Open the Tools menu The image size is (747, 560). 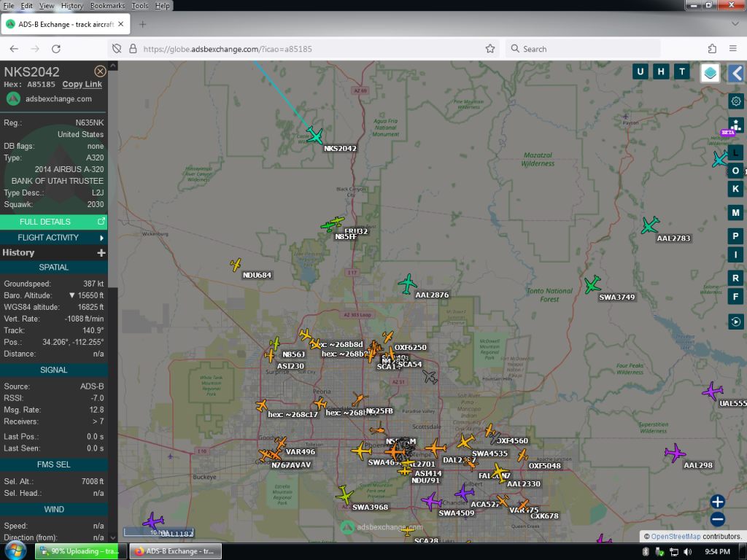(x=139, y=6)
